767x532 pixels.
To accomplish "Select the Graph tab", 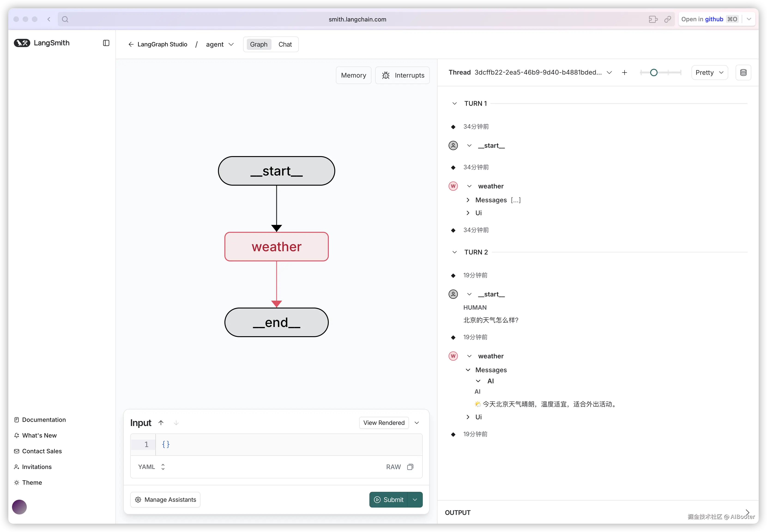I will coord(259,44).
